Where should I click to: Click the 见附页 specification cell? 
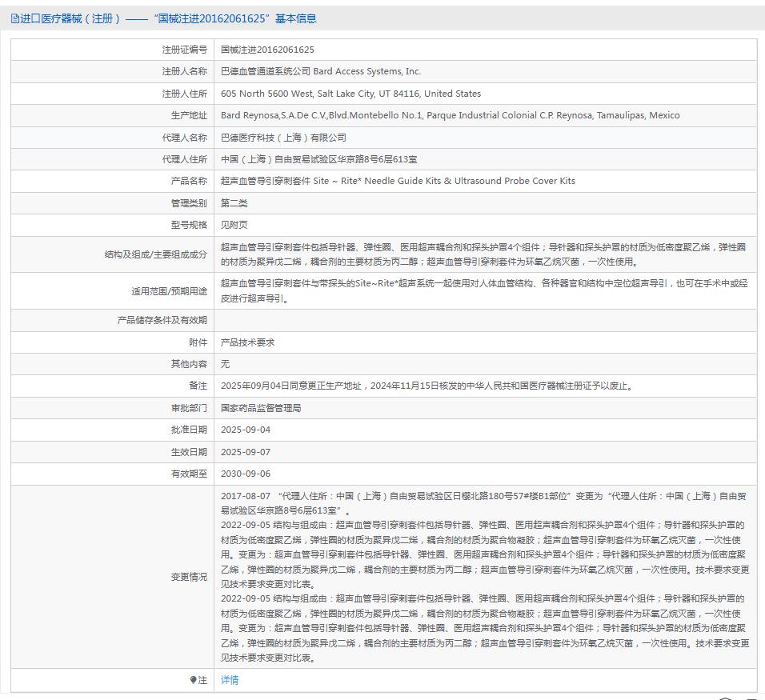point(233,225)
